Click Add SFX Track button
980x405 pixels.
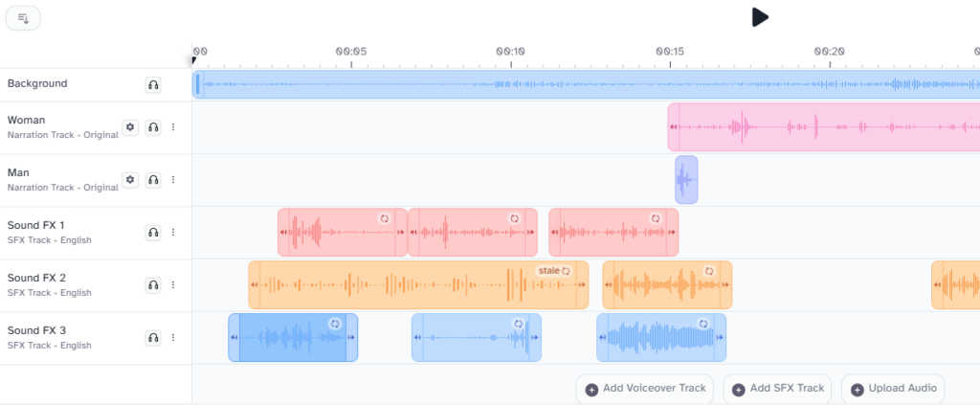click(x=777, y=389)
